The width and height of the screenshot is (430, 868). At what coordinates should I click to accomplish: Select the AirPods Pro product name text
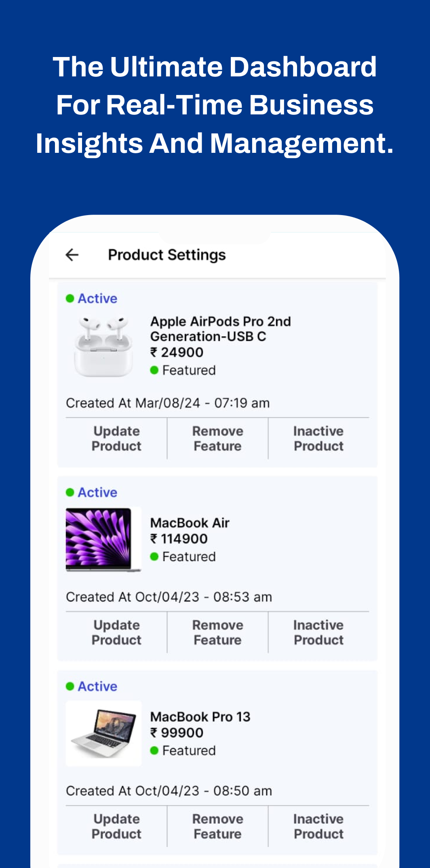click(x=221, y=329)
